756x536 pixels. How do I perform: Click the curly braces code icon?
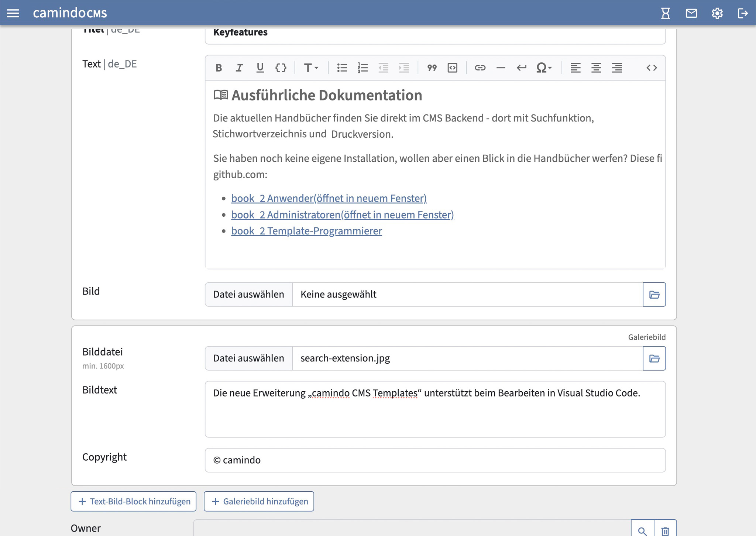click(x=281, y=68)
